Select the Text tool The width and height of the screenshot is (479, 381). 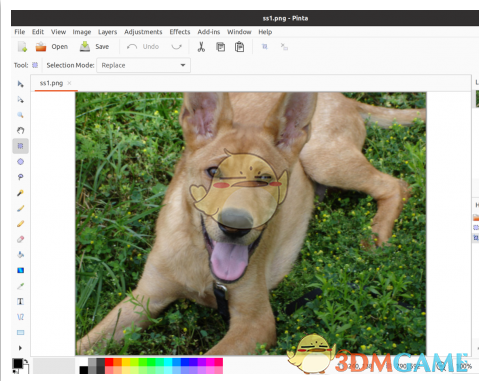[x=20, y=301]
